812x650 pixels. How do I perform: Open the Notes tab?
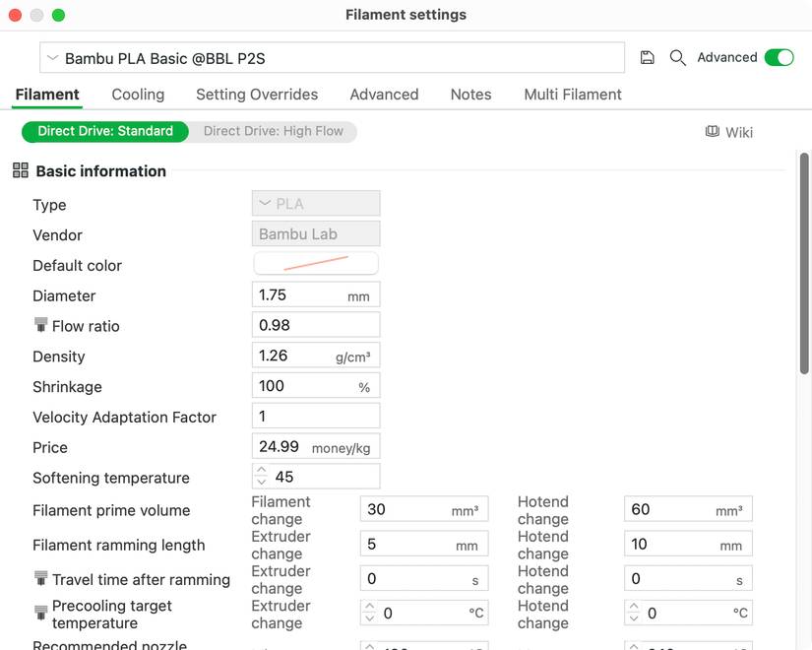pyautogui.click(x=470, y=95)
